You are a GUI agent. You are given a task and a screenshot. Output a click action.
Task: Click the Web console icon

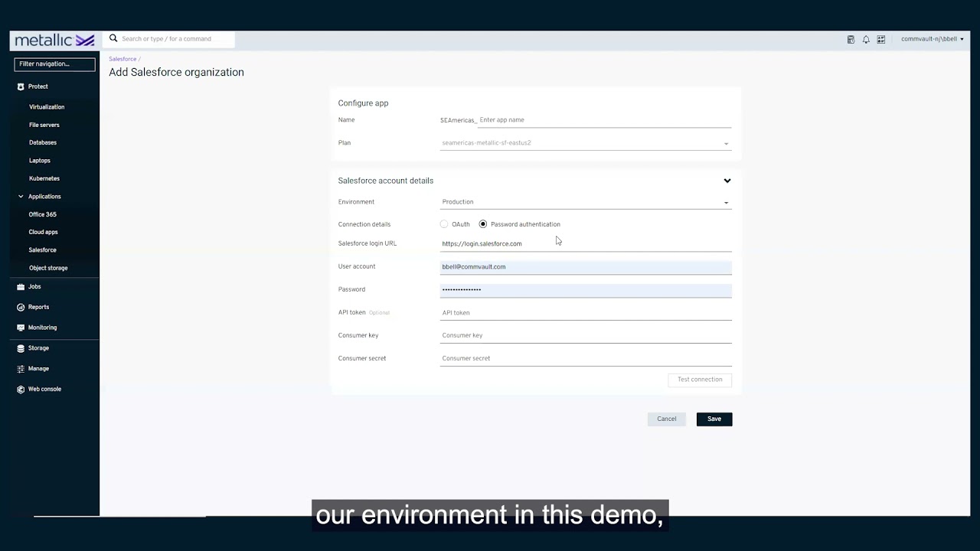[x=21, y=389]
